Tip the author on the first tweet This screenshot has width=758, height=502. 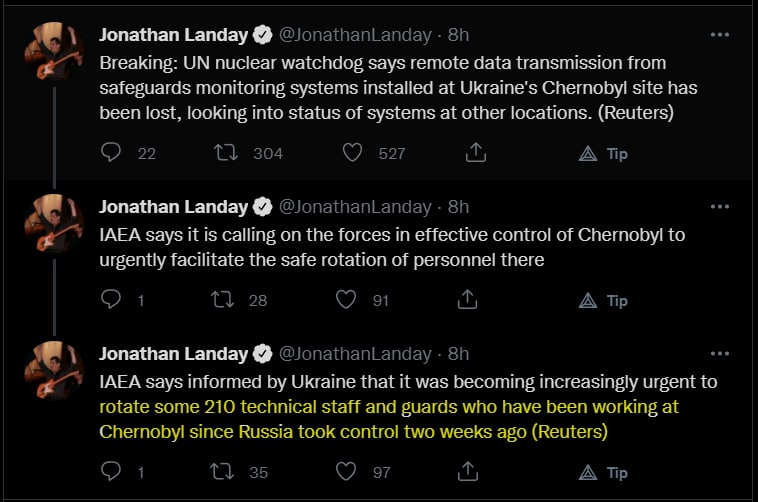(605, 153)
